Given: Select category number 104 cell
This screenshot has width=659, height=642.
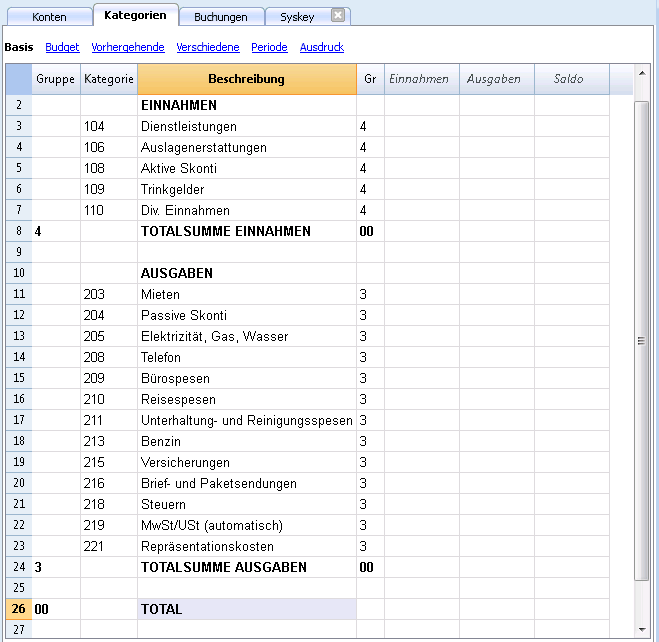Looking at the screenshot, I should tap(109, 126).
